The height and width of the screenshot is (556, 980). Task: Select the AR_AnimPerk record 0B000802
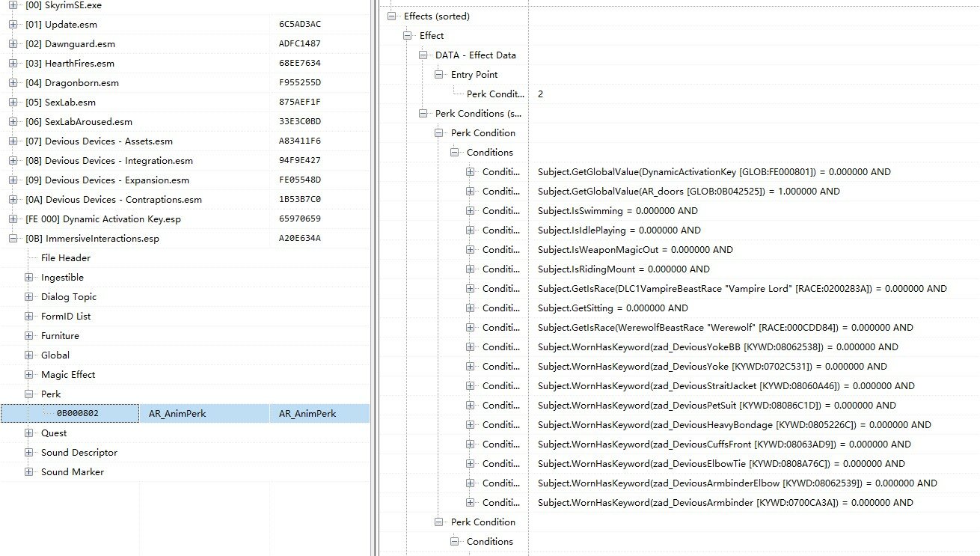click(x=185, y=414)
